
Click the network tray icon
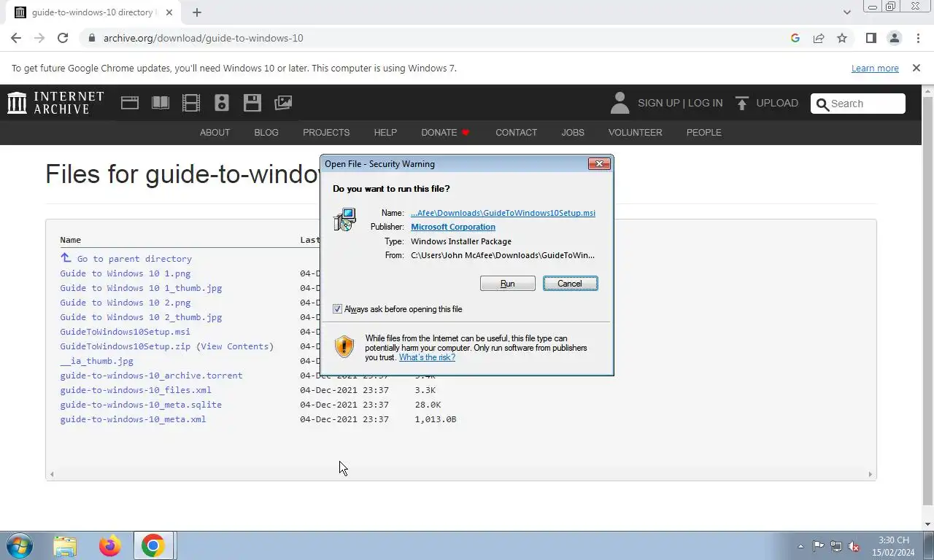pos(836,546)
